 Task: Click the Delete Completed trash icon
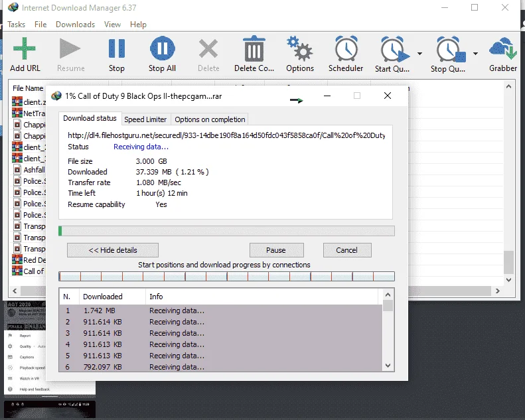254,48
